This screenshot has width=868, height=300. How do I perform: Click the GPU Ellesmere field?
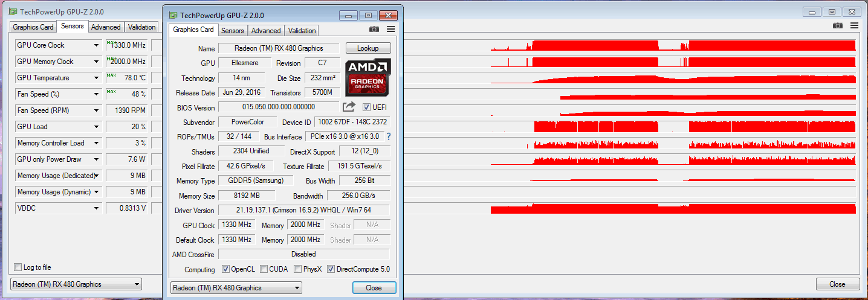(245, 63)
